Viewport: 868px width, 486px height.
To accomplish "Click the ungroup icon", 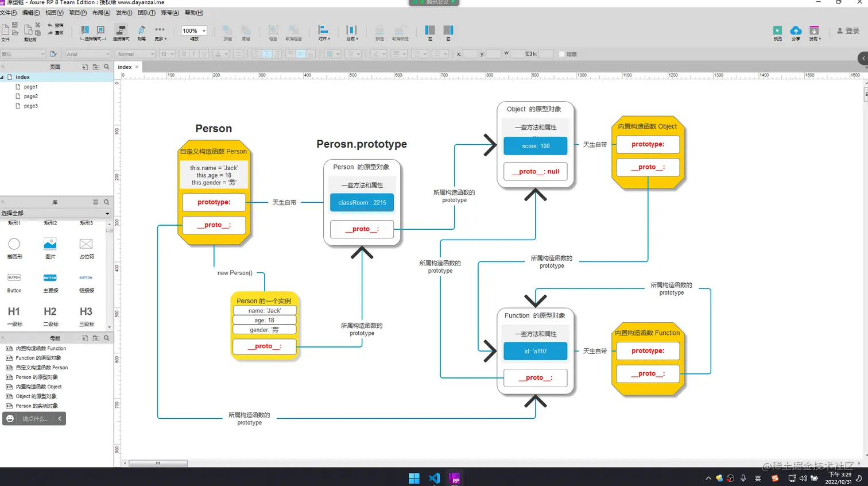I will point(293,30).
